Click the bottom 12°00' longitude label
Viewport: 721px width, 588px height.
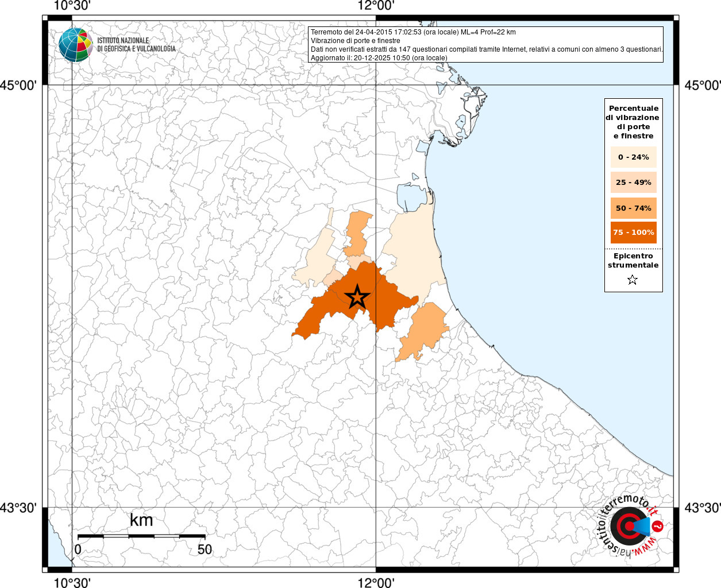tap(376, 582)
